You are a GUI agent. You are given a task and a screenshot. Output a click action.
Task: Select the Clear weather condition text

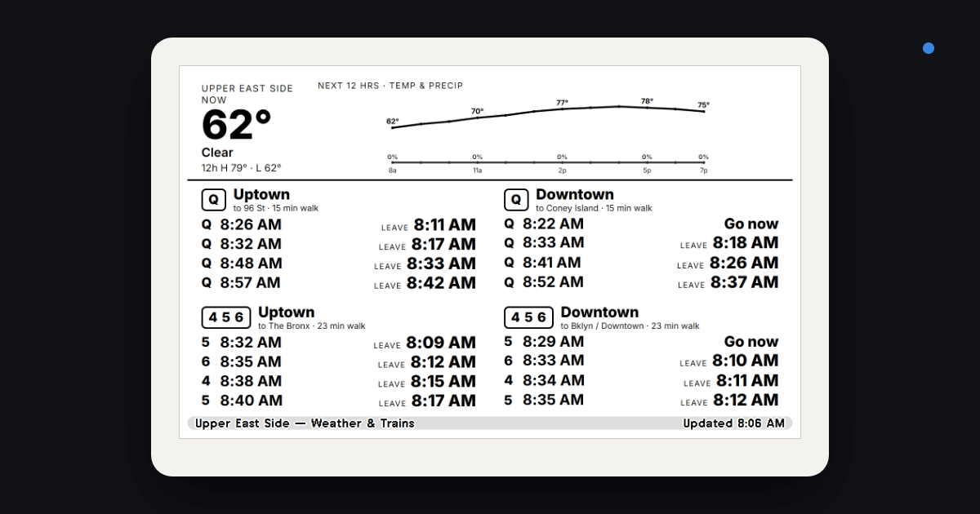pyautogui.click(x=217, y=153)
